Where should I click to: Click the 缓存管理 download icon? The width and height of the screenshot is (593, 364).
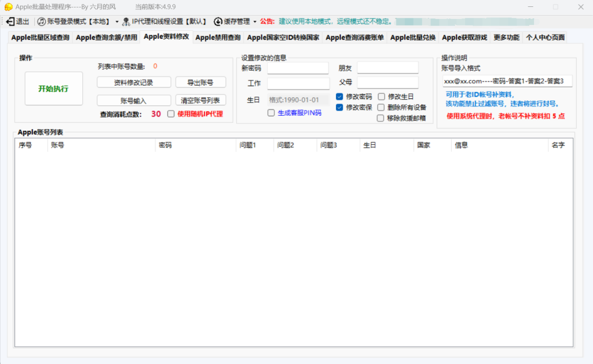(x=218, y=21)
